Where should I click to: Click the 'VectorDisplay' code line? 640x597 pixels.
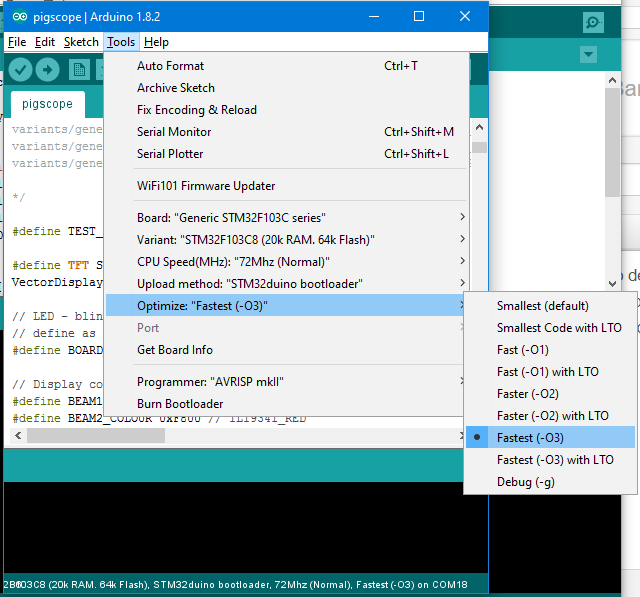pyautogui.click(x=57, y=282)
